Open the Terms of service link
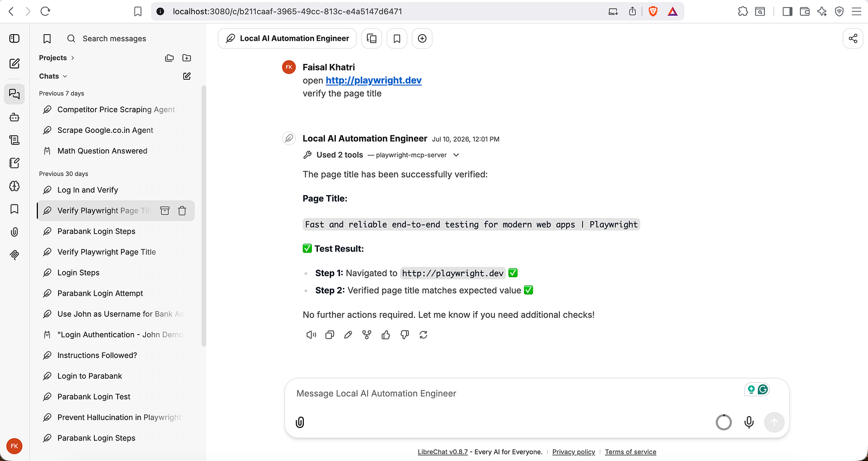 click(630, 452)
